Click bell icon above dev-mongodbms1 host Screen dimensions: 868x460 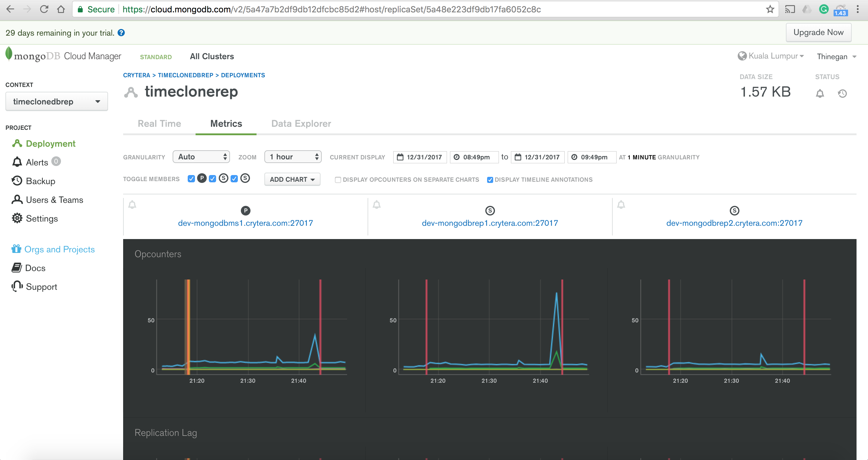click(x=132, y=205)
